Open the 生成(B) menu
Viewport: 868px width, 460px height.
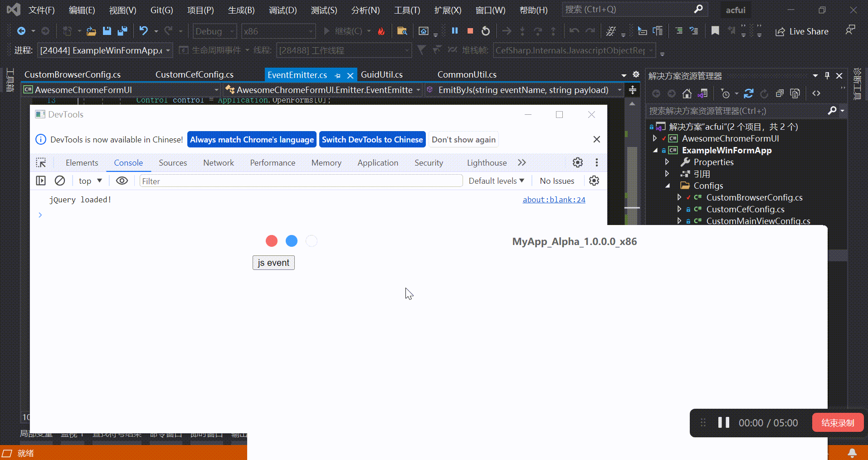(x=241, y=10)
